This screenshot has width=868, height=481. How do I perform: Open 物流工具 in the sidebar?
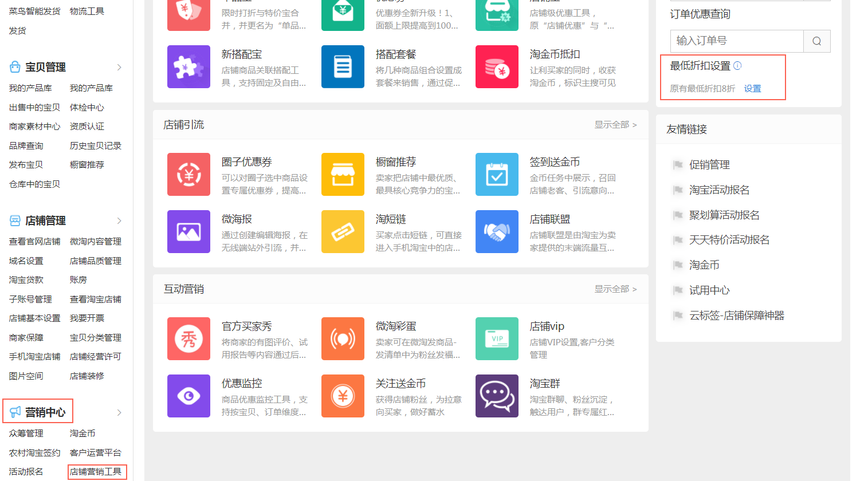point(87,11)
